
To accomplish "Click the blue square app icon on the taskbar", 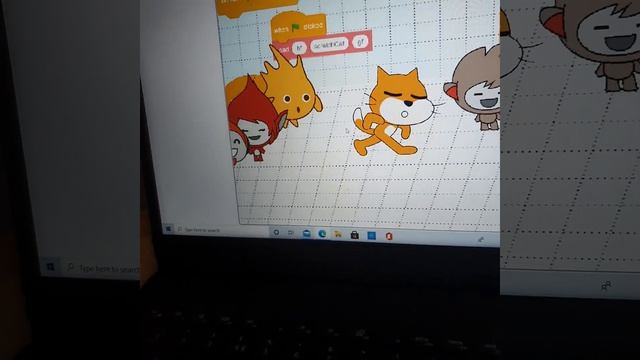I will (371, 236).
